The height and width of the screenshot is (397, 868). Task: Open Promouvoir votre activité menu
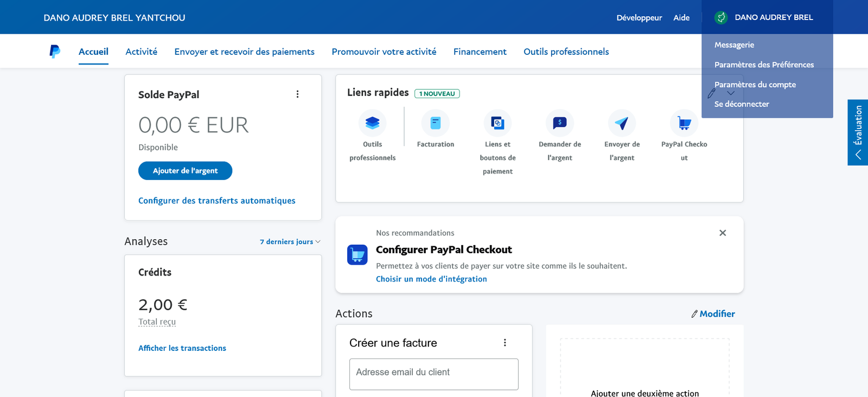coord(384,52)
